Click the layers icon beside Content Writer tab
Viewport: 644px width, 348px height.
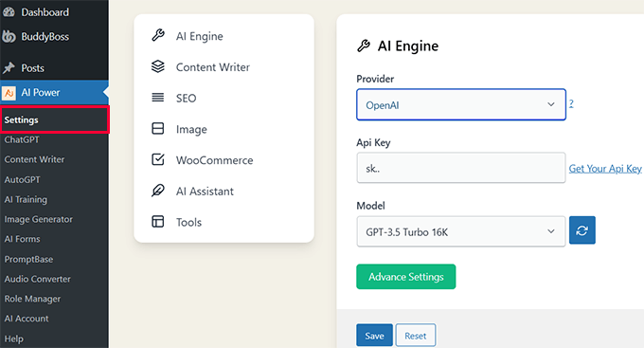click(x=158, y=66)
